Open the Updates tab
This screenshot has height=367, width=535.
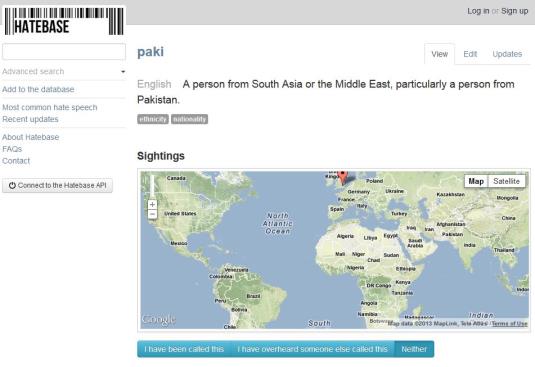[507, 54]
